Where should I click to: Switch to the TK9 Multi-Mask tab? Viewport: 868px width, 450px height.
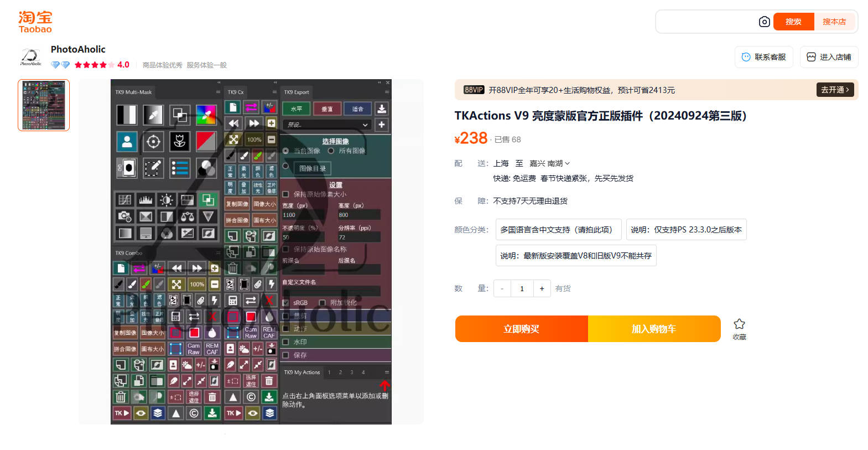pos(133,92)
